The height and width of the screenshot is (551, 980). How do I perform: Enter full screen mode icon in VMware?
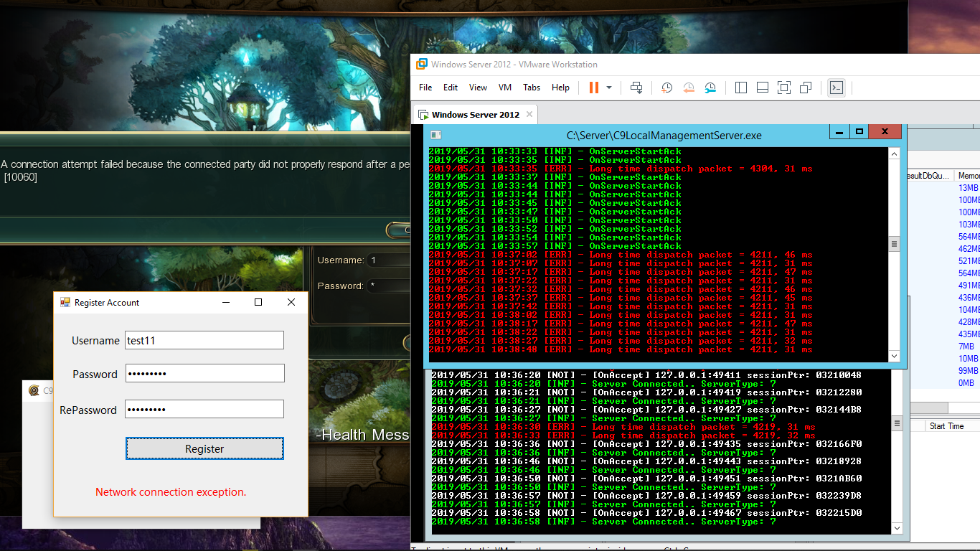(784, 88)
